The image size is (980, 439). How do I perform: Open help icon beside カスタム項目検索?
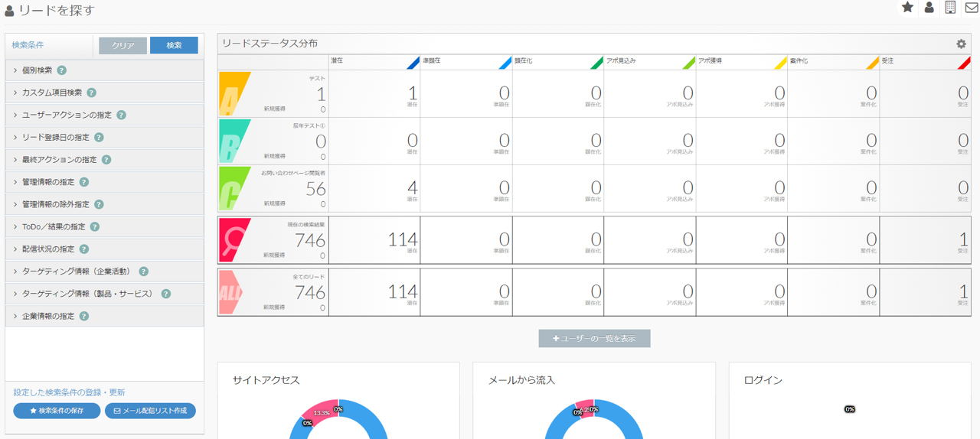pos(91,93)
